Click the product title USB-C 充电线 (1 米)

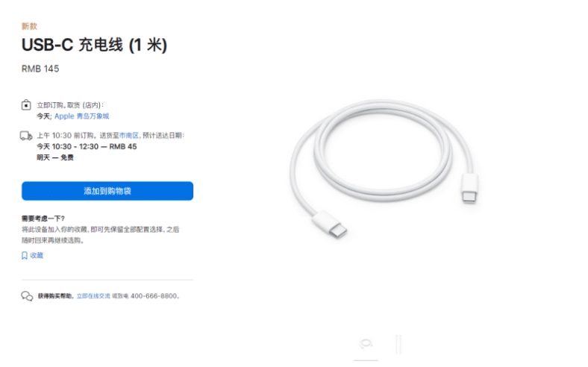click(94, 45)
